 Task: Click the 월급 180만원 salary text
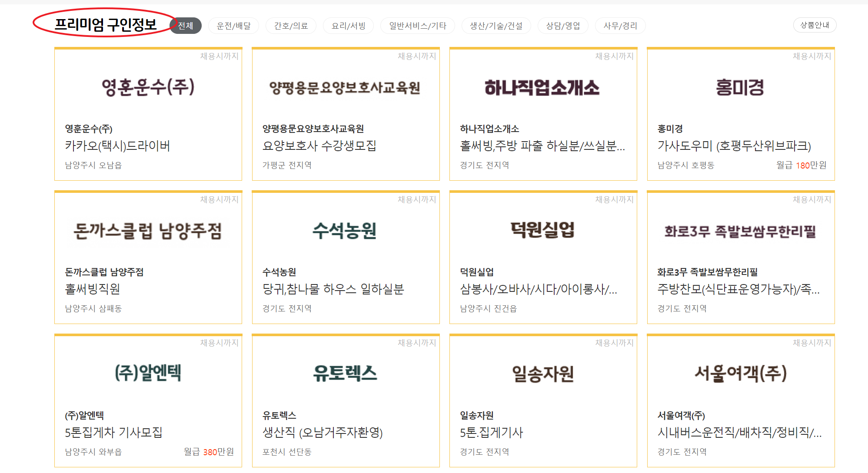(x=801, y=165)
